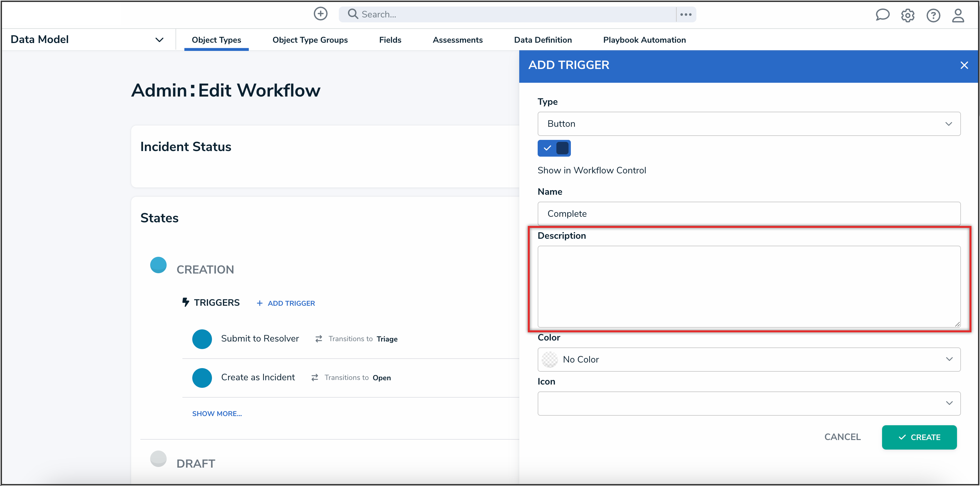Click the plus create-new icon in top bar
Image resolution: width=980 pixels, height=486 pixels.
(320, 14)
